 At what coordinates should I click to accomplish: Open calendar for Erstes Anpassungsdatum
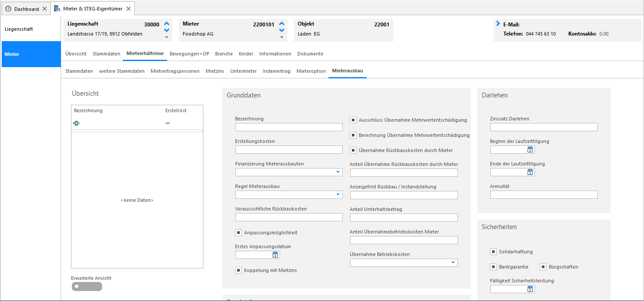point(275,255)
